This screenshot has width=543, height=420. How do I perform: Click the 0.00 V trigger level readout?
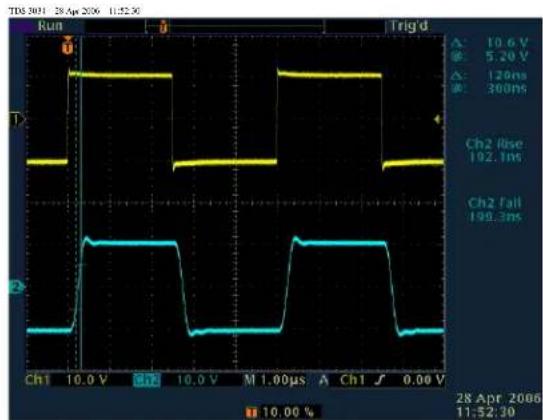point(424,380)
